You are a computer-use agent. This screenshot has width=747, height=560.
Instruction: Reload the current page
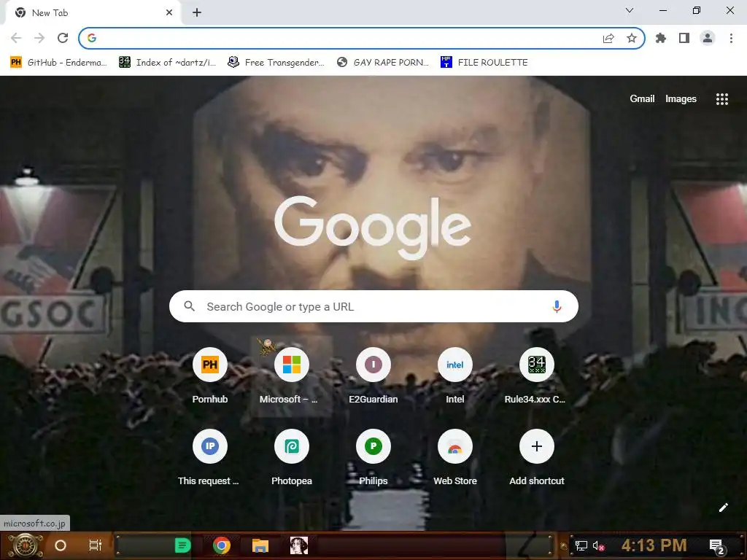[x=63, y=38]
